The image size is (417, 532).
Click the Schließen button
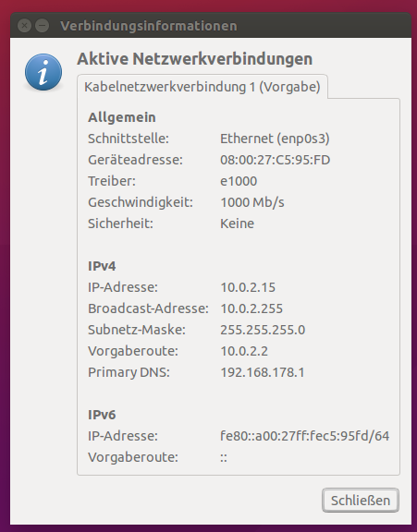pos(361,501)
